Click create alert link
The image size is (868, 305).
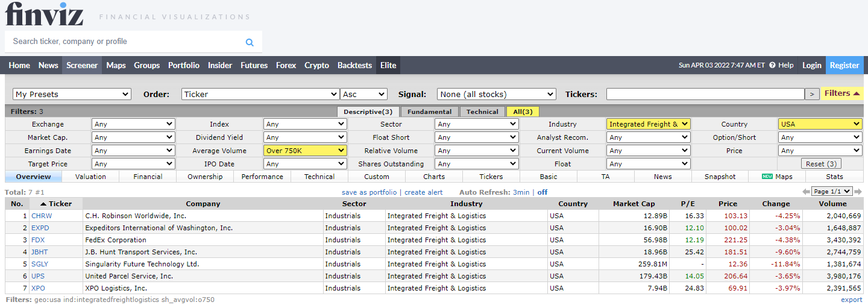(423, 192)
